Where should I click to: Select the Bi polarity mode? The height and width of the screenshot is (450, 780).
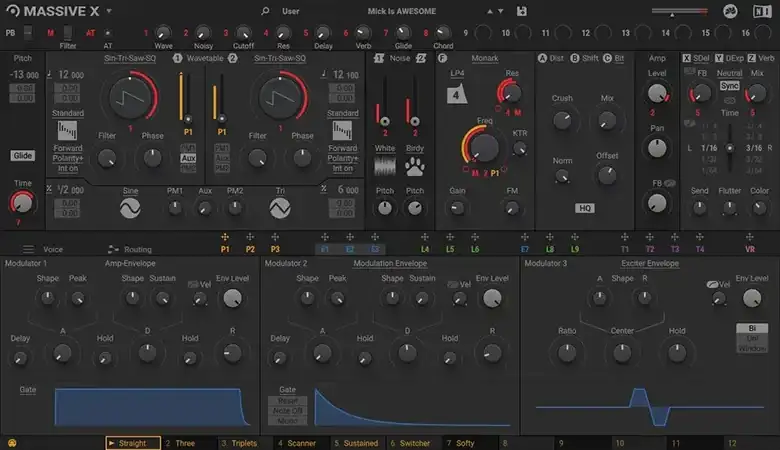[x=752, y=328]
